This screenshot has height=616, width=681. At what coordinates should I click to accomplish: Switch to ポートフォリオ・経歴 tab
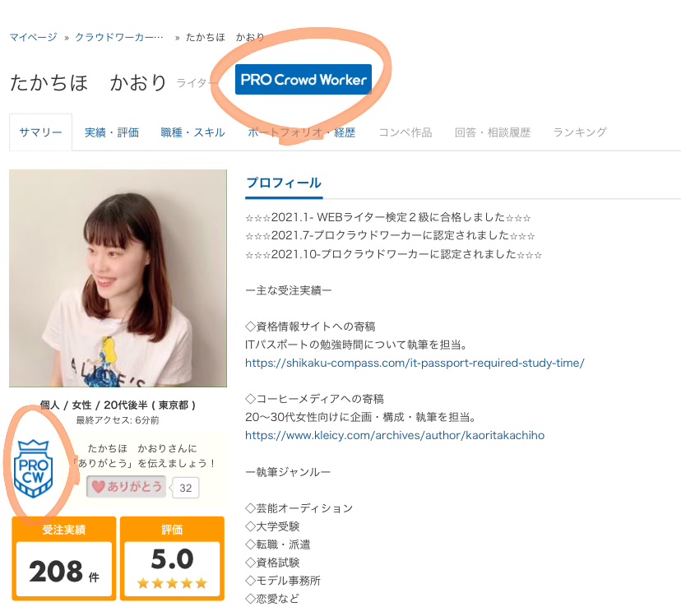point(301,132)
